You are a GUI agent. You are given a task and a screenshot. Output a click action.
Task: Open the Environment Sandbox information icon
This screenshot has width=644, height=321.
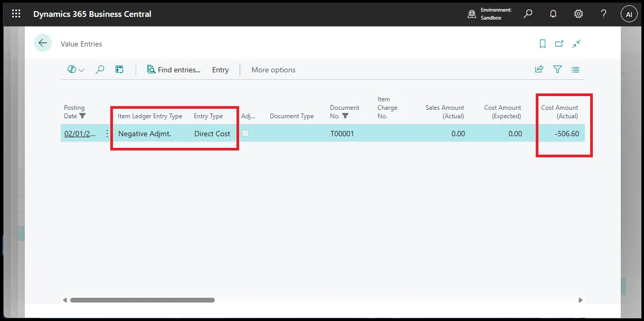pyautogui.click(x=472, y=14)
